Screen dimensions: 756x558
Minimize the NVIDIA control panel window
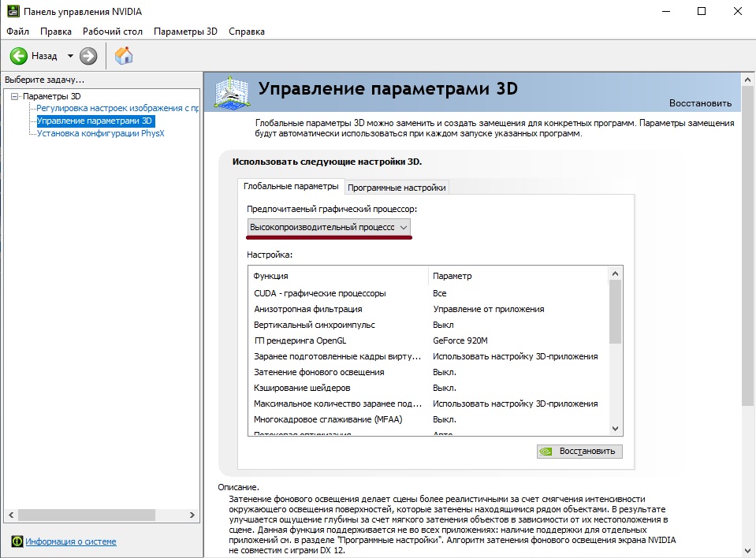click(666, 11)
